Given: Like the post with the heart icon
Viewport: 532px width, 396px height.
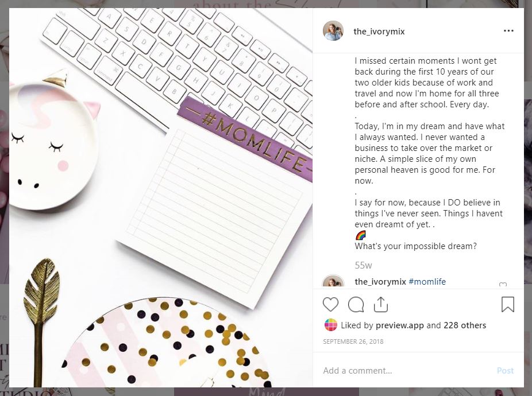Looking at the screenshot, I should pyautogui.click(x=330, y=304).
